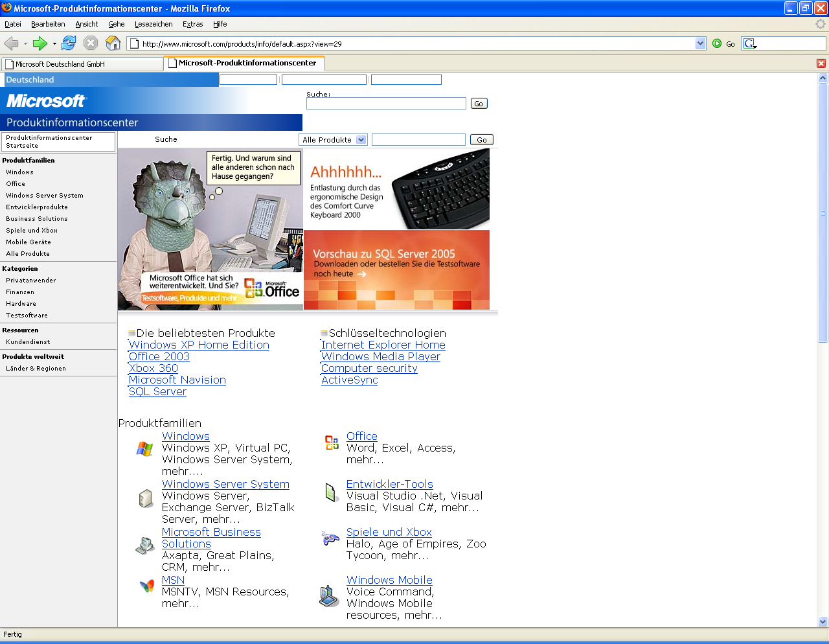The image size is (829, 644).
Task: Open the Extras menu
Action: click(193, 24)
